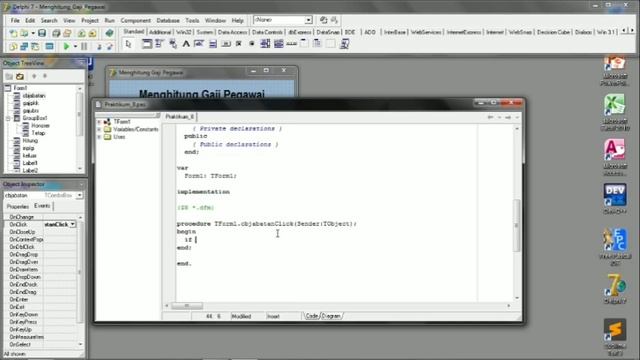
Task: Click Add File to Project icon
Action: (82, 33)
